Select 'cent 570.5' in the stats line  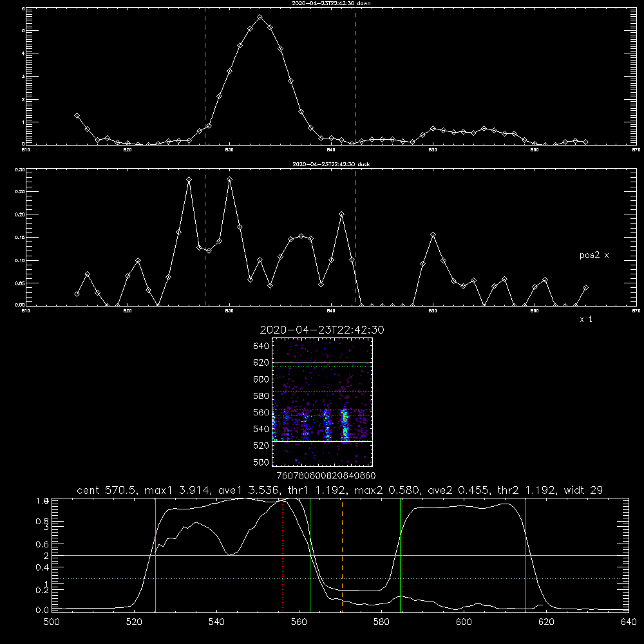(108, 490)
